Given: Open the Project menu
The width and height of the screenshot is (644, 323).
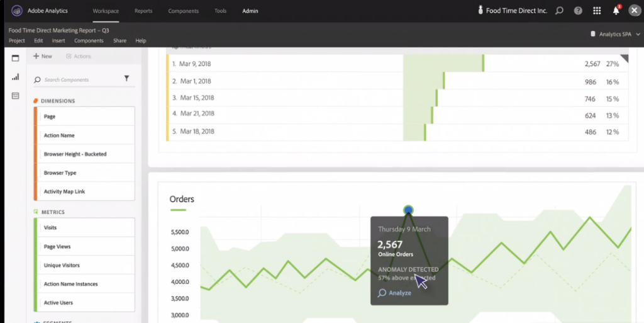Looking at the screenshot, I should (17, 41).
